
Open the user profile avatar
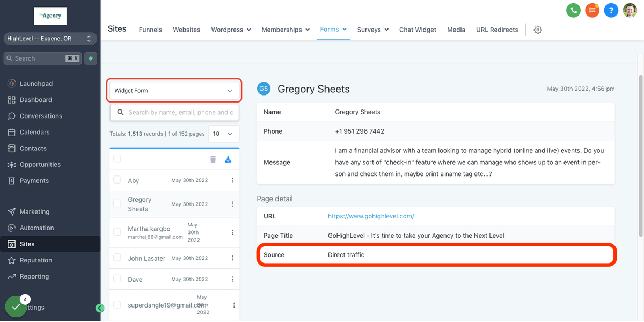(x=630, y=10)
